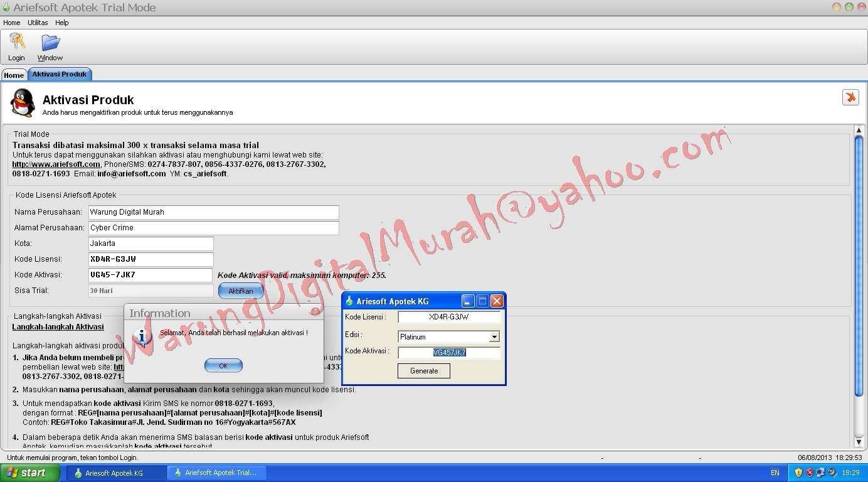Open the Home menu
The width and height of the screenshot is (868, 482).
click(x=12, y=23)
